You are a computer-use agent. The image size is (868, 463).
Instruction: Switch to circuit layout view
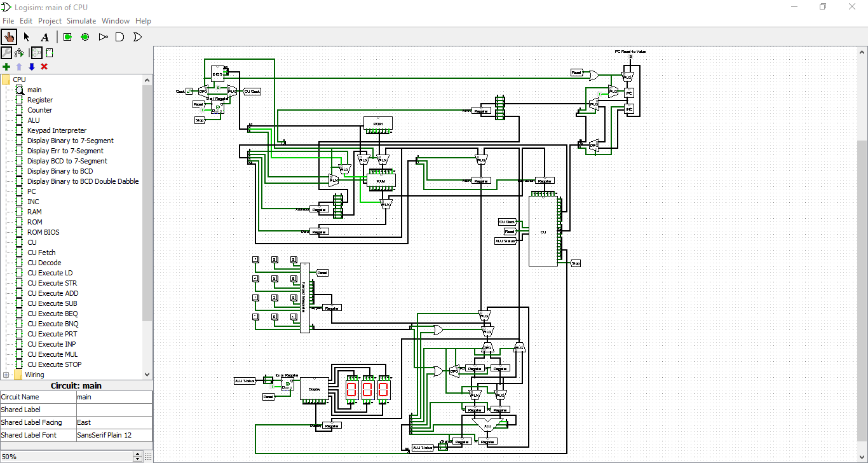[x=37, y=53]
